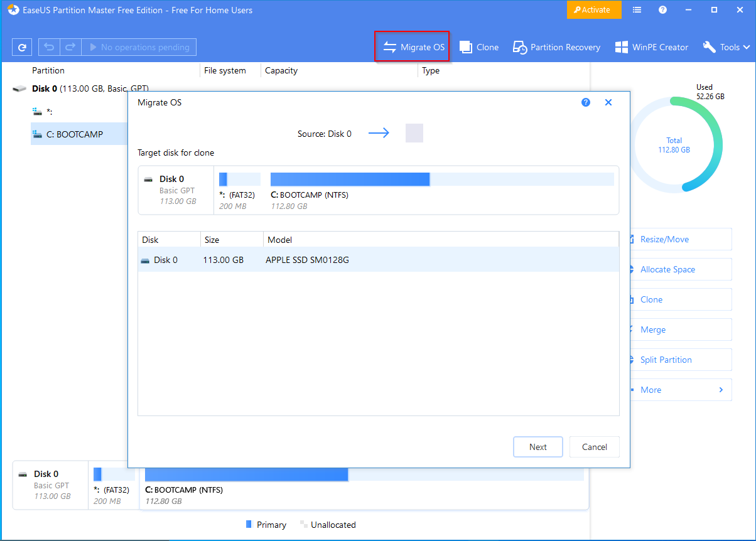
Task: Launch Partition Recovery
Action: [x=556, y=47]
